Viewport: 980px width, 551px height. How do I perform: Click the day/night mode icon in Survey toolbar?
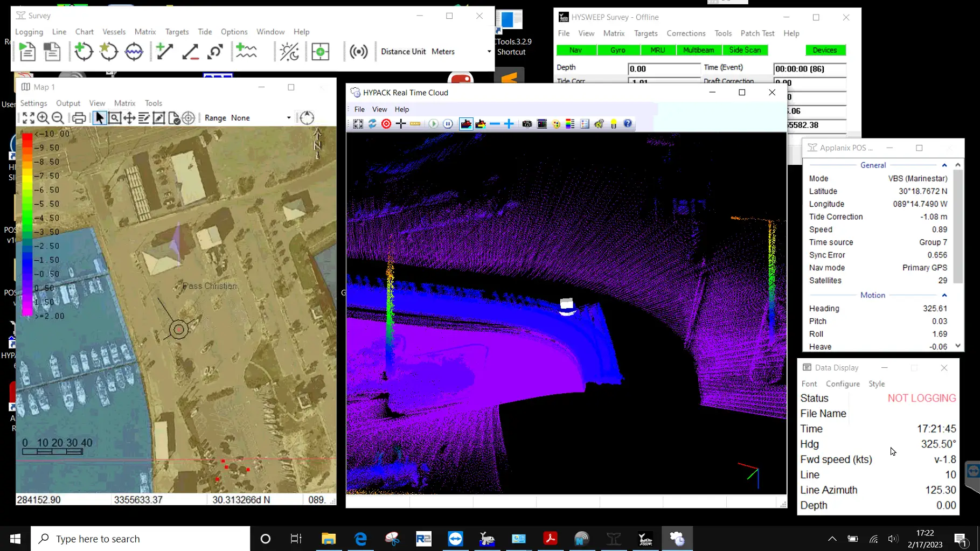pos(289,52)
